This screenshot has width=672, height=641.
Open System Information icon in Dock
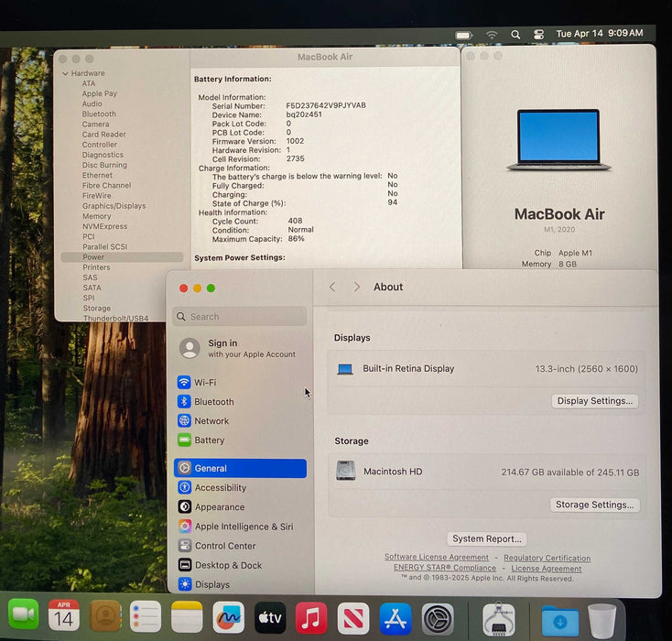(x=498, y=619)
